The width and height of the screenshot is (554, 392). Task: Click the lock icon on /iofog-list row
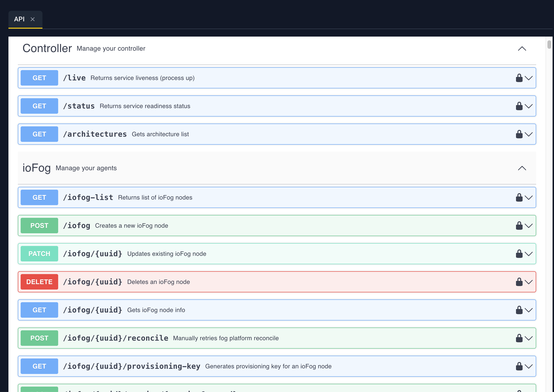pos(519,197)
